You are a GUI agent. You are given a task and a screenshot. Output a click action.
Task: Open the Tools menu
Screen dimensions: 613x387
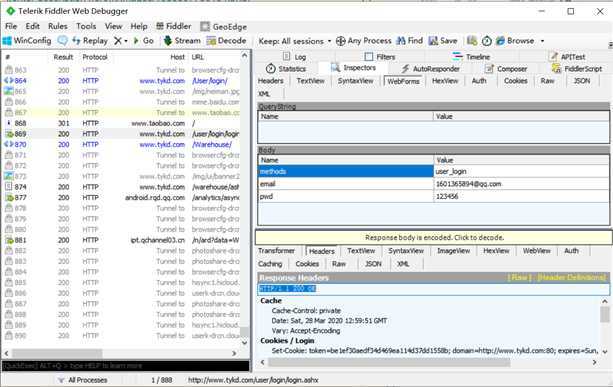pos(86,26)
